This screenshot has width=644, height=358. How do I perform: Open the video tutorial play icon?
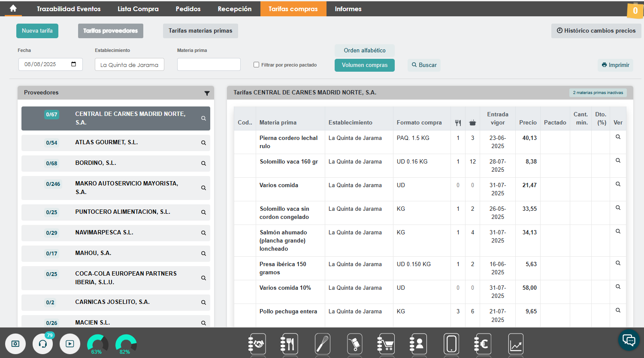tap(70, 343)
